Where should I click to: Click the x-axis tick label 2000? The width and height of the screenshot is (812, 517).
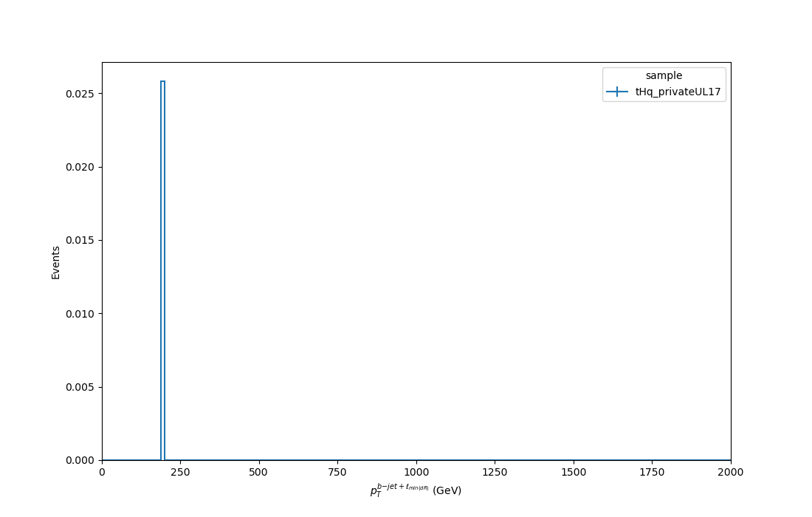(x=731, y=472)
